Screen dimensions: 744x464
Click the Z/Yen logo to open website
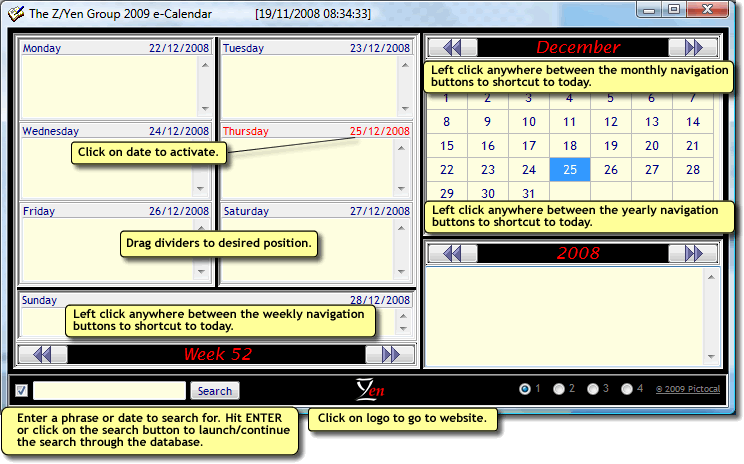[370, 390]
